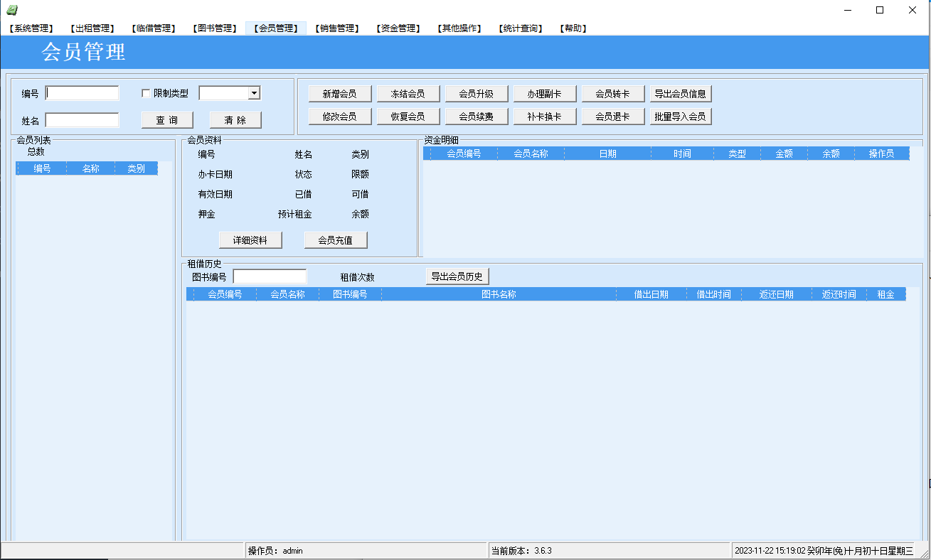Click 会员名称 column header in 租借历史
Image resolution: width=931 pixels, height=560 pixels.
(x=288, y=294)
